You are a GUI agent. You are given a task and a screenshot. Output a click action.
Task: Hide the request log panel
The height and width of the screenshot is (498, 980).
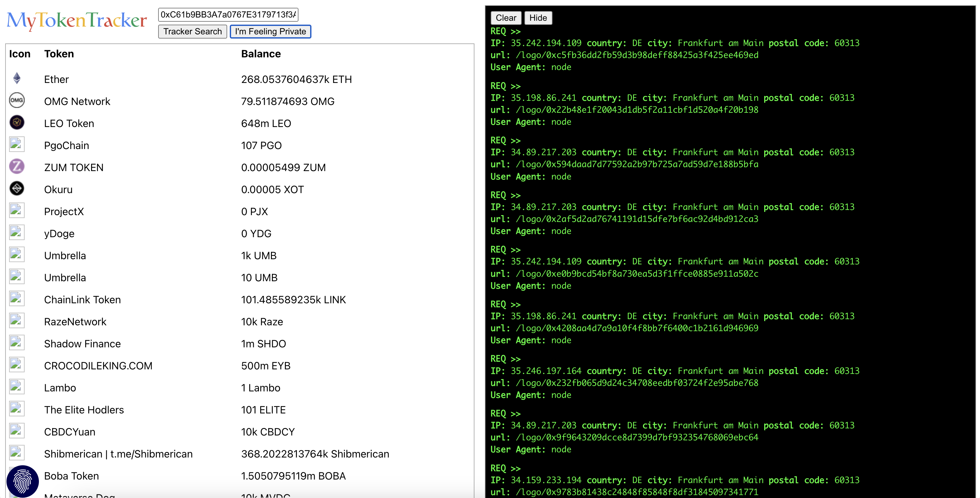tap(538, 18)
